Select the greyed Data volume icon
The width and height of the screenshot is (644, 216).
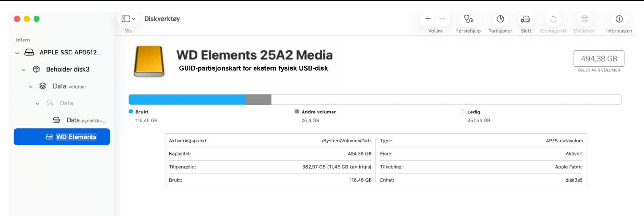point(50,103)
